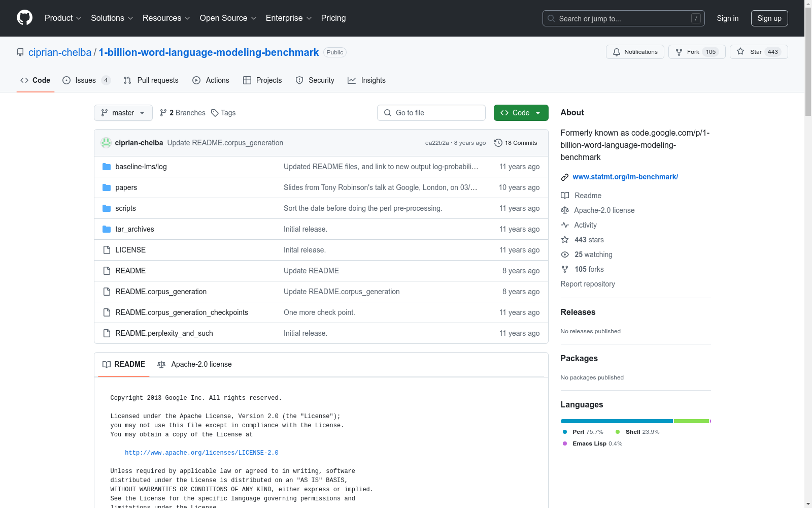The height and width of the screenshot is (508, 812).
Task: Click the pulse icon beside Activity
Action: (x=565, y=225)
